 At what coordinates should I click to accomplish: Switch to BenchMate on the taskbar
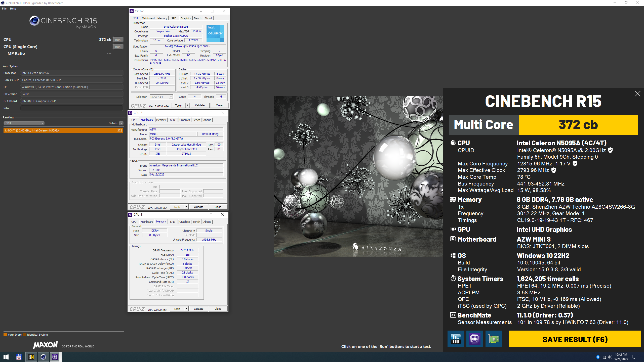pos(31,357)
